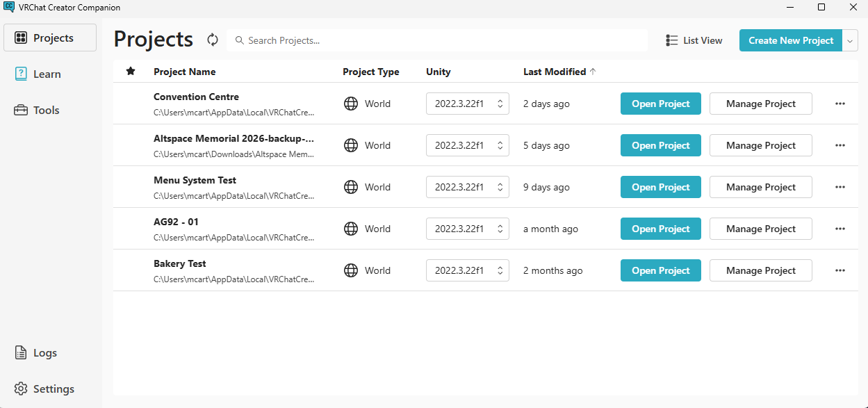Image resolution: width=868 pixels, height=408 pixels.
Task: Open the Convention Centre project
Action: click(661, 104)
